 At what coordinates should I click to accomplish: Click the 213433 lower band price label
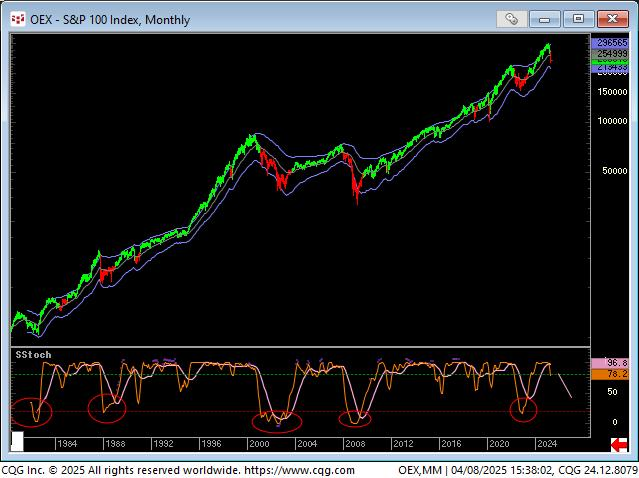click(x=610, y=68)
